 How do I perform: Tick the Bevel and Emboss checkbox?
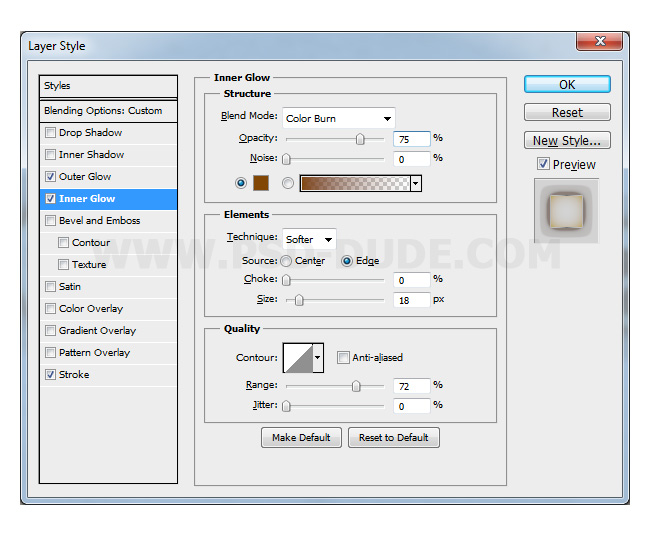(50, 221)
